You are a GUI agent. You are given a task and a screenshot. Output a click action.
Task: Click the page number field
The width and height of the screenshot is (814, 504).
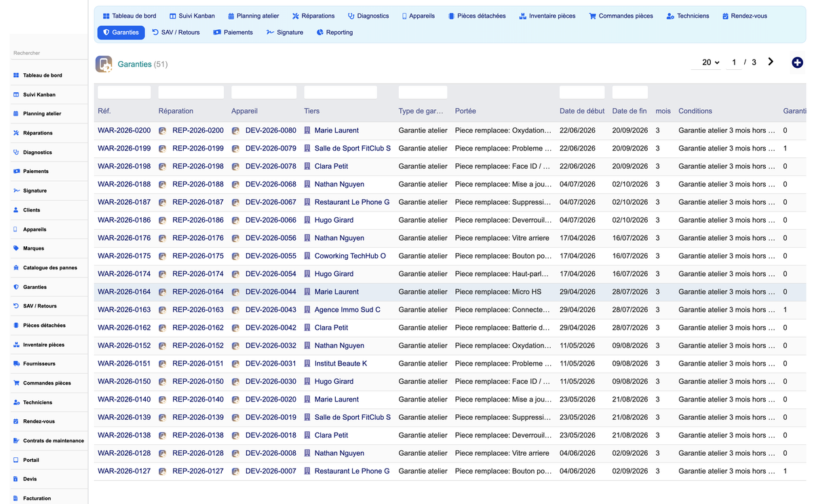pos(733,62)
